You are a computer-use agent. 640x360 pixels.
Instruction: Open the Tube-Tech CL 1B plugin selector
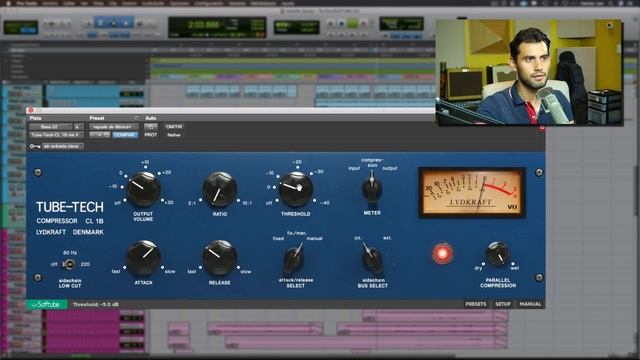click(56, 135)
